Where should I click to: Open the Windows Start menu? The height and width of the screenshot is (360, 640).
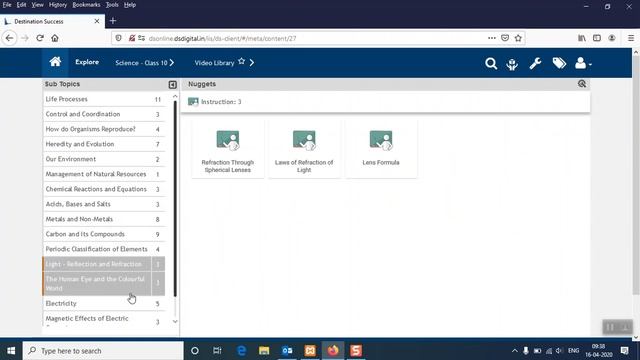[11, 351]
